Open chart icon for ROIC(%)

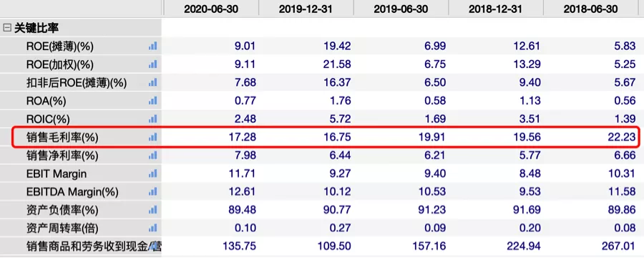point(153,120)
